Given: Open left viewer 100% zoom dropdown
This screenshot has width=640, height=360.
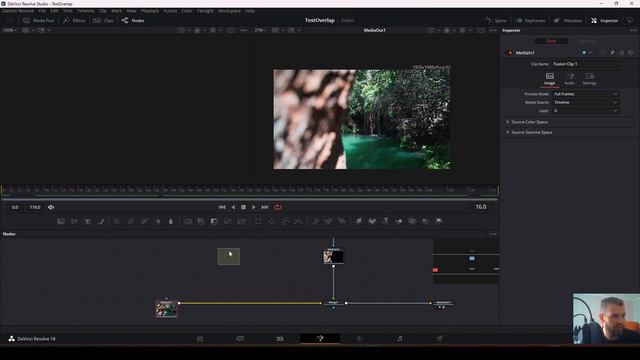Looking at the screenshot, I should pyautogui.click(x=9, y=30).
